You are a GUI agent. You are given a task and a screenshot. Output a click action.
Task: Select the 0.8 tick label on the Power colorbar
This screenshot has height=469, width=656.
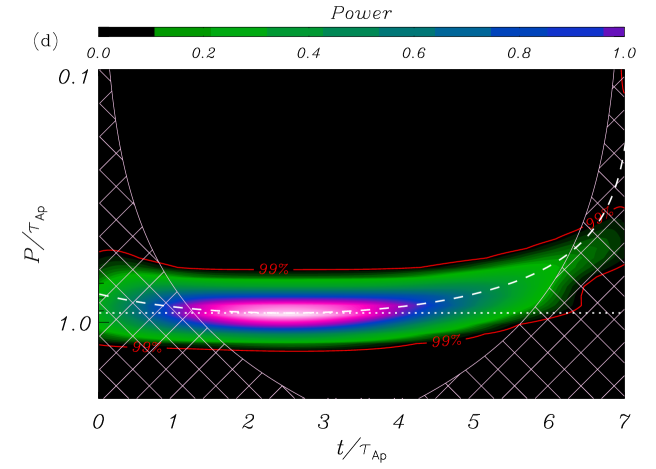519,53
